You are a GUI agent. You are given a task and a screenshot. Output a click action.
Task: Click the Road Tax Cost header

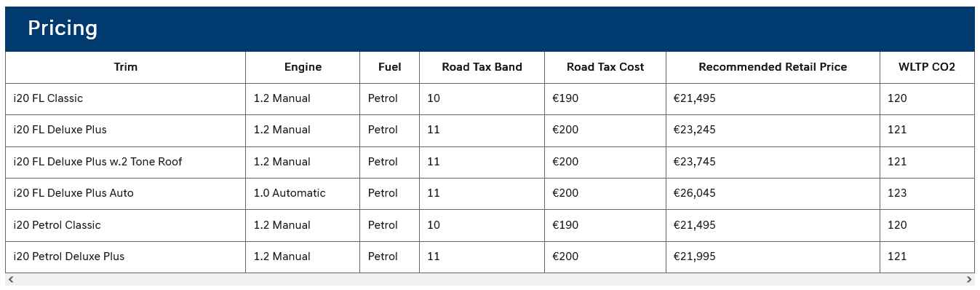click(605, 67)
